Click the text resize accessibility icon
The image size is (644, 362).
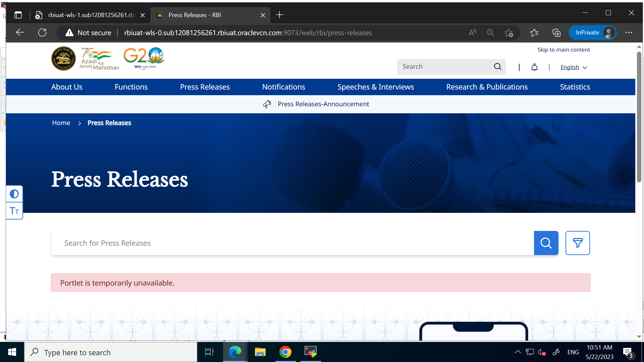14,211
